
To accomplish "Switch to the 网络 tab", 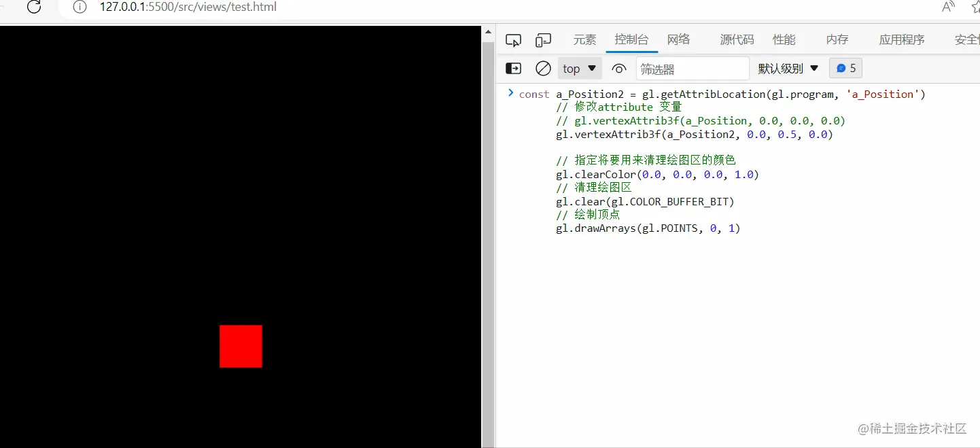I will coord(679,39).
